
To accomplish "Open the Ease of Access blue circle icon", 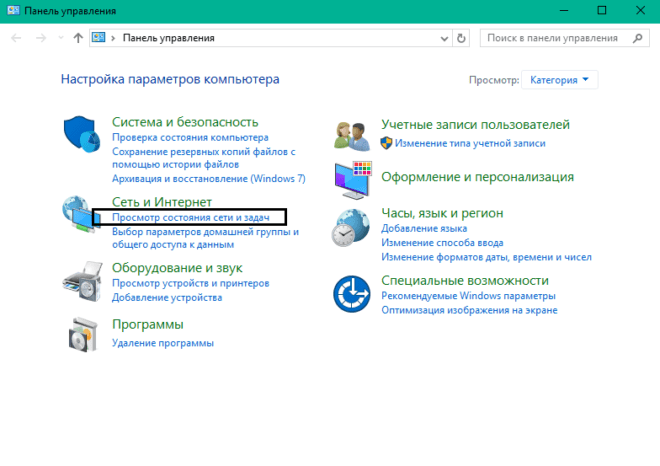I will point(352,294).
